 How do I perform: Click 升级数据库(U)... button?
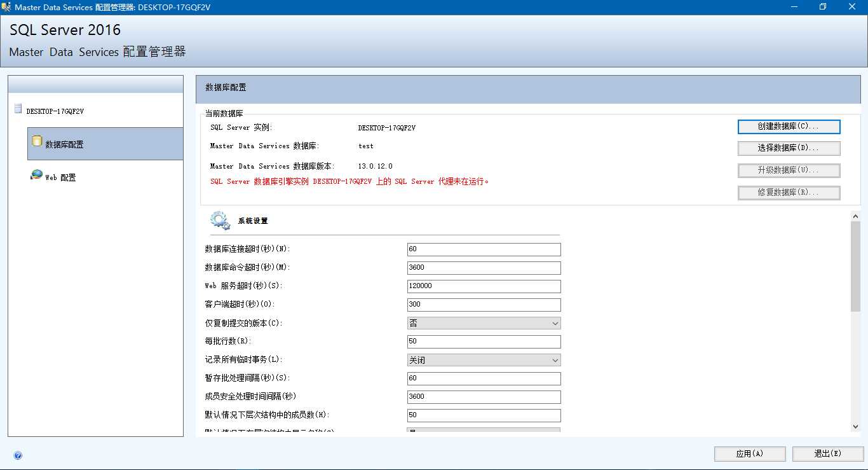pyautogui.click(x=789, y=170)
